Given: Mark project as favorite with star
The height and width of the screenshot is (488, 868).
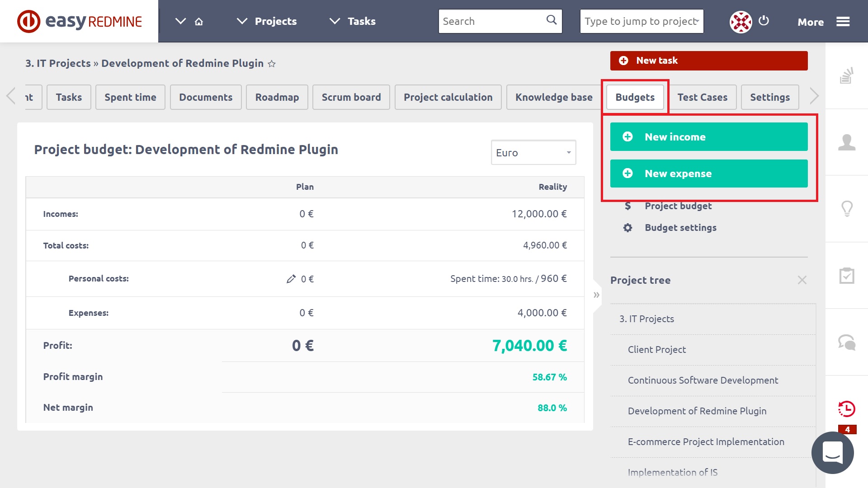Looking at the screenshot, I should (272, 64).
